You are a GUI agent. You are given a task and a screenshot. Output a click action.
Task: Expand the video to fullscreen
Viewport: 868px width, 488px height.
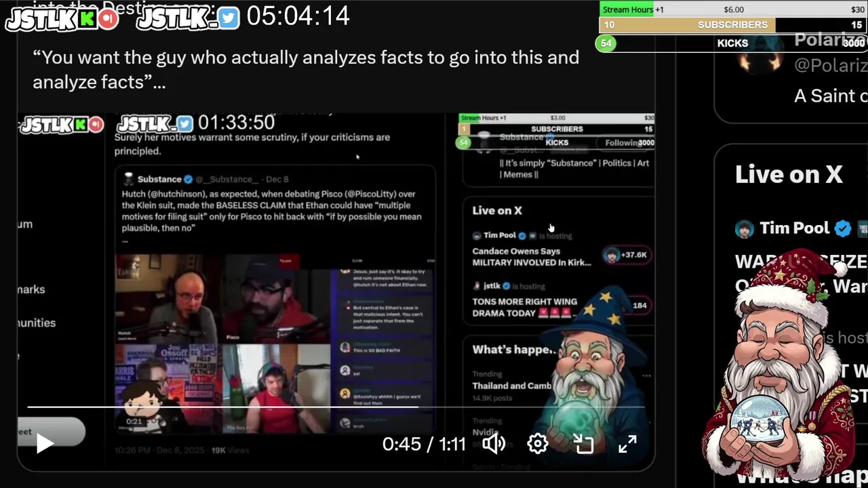(627, 444)
